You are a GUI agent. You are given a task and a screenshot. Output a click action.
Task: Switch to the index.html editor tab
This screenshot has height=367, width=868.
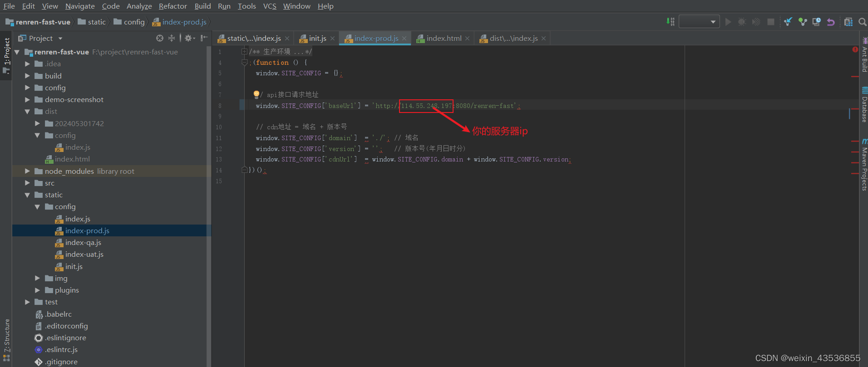[x=444, y=39]
